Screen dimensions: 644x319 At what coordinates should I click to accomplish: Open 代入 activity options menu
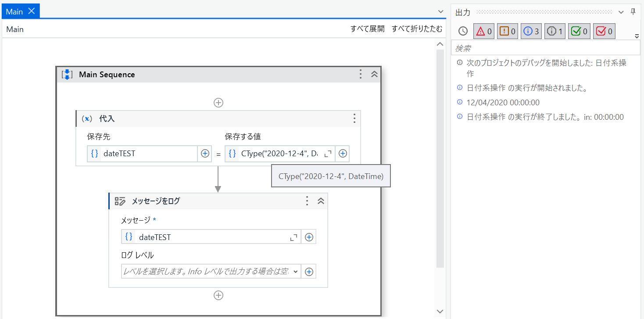click(x=354, y=118)
